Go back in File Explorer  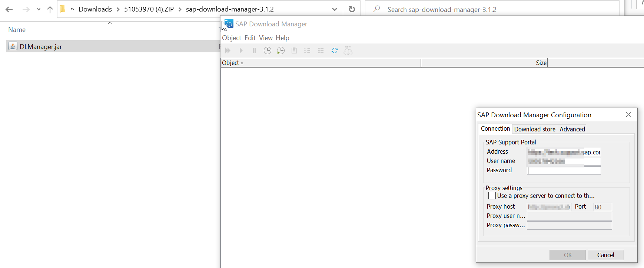point(9,9)
